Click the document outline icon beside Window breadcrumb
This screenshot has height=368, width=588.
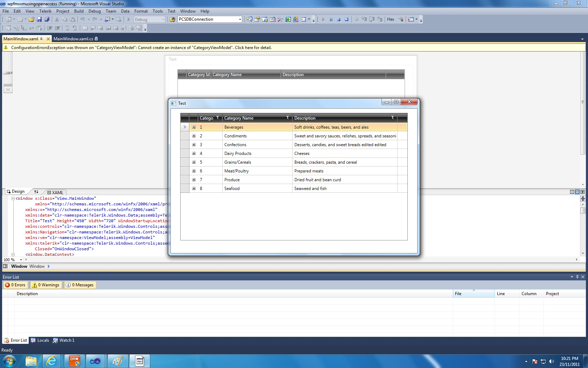tap(5, 266)
